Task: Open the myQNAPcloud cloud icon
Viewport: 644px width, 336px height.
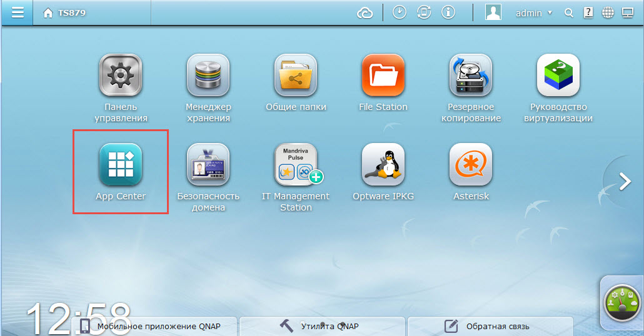Action: pos(365,13)
